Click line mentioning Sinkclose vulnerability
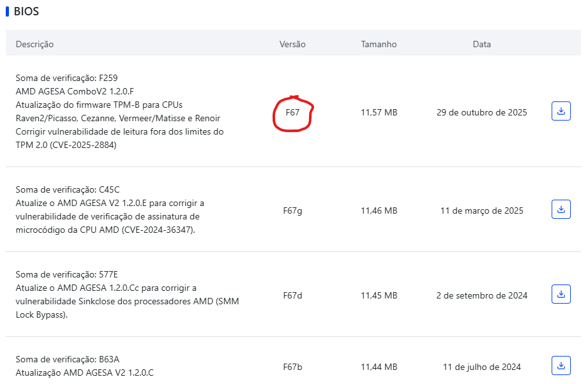This screenshot has height=384, width=588. coord(127,301)
